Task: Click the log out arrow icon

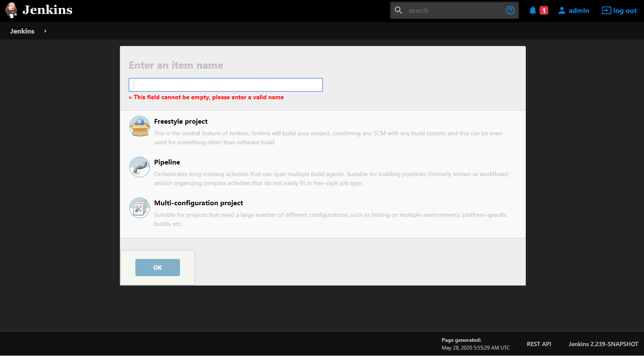Action: (x=606, y=10)
